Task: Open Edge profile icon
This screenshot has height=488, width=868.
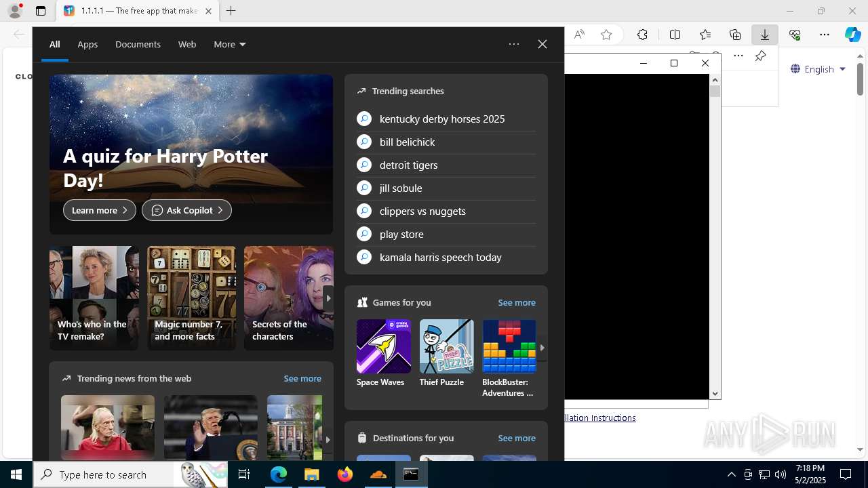Action: click(x=15, y=11)
